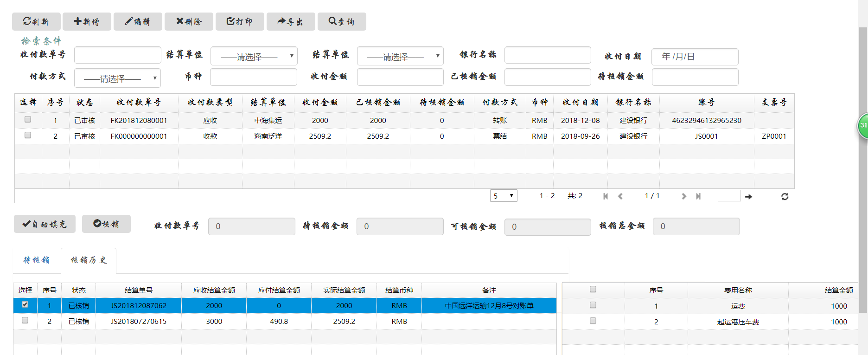Click remark 中国远洋运输12月8号对账单

(489, 305)
